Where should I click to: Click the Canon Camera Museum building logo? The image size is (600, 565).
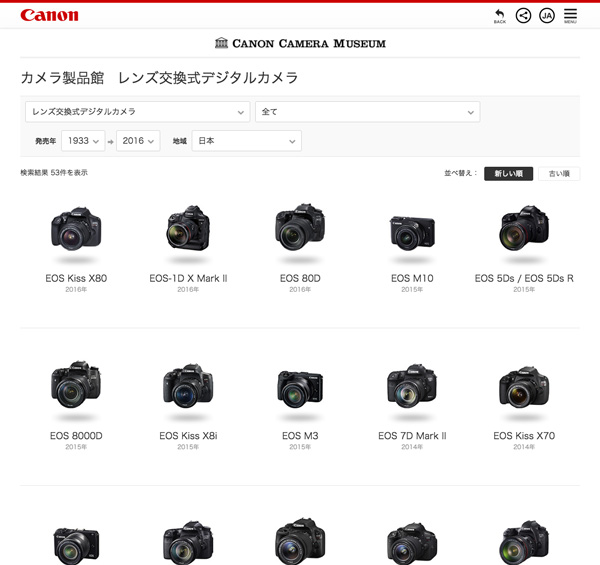pyautogui.click(x=221, y=43)
